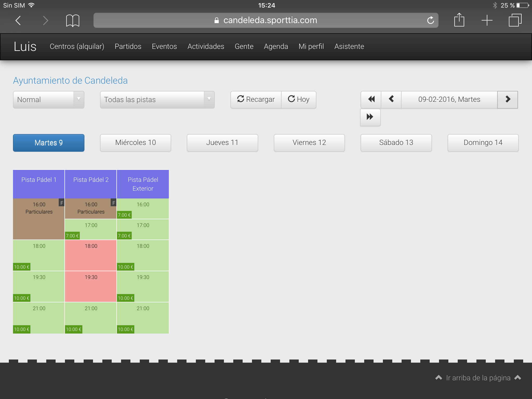Tap Safari back arrow
This screenshot has width=532, height=399.
pos(18,20)
